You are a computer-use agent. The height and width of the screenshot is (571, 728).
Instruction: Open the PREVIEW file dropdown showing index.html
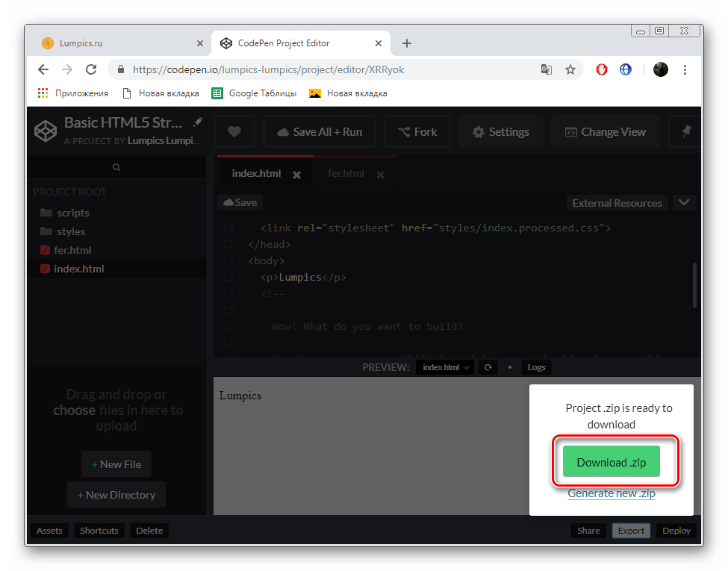(444, 366)
